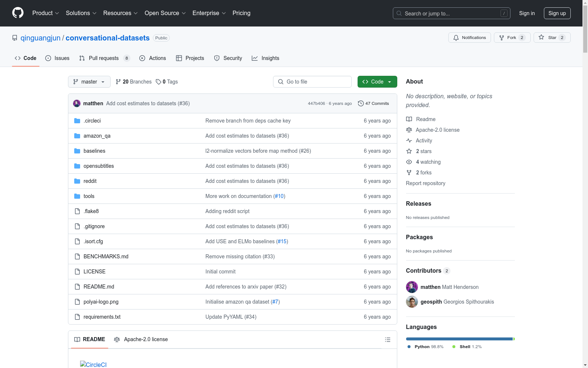Switch to the Security tab

click(228, 58)
